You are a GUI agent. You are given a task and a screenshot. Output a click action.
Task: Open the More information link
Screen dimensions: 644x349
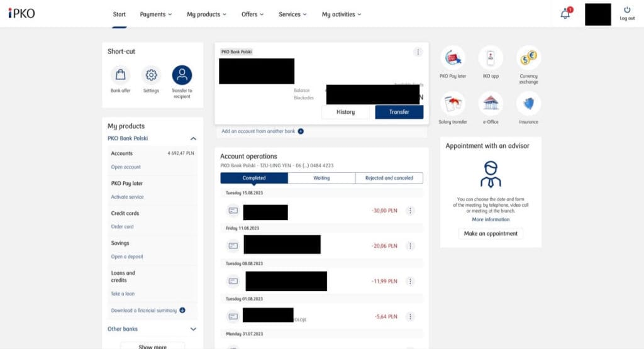[x=491, y=219]
